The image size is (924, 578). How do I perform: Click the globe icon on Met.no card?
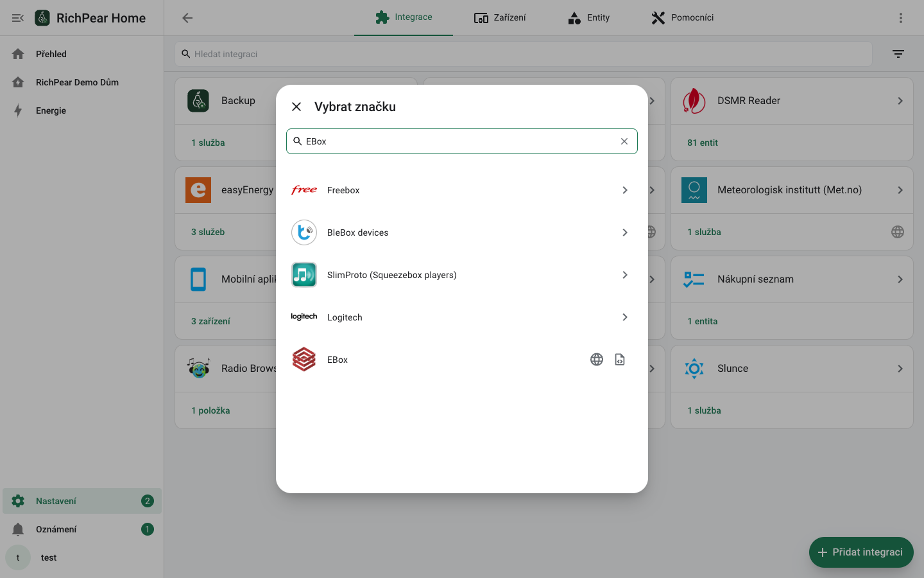tap(898, 232)
